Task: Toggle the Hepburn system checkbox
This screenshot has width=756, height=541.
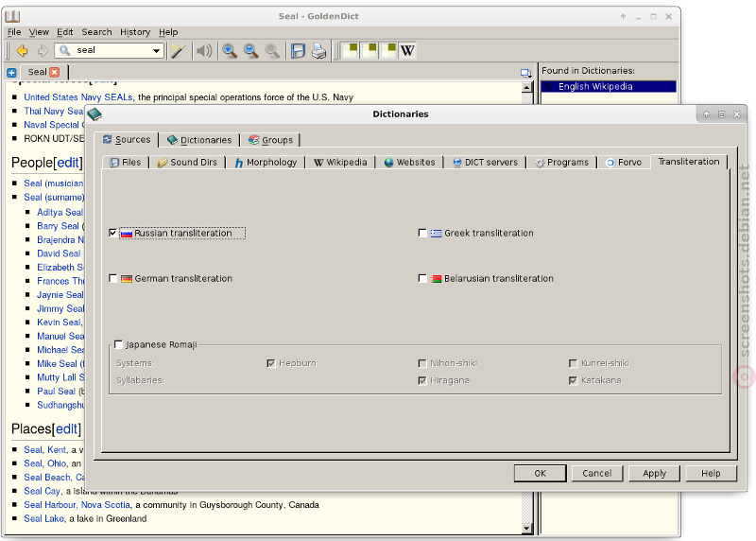Action: coord(271,363)
